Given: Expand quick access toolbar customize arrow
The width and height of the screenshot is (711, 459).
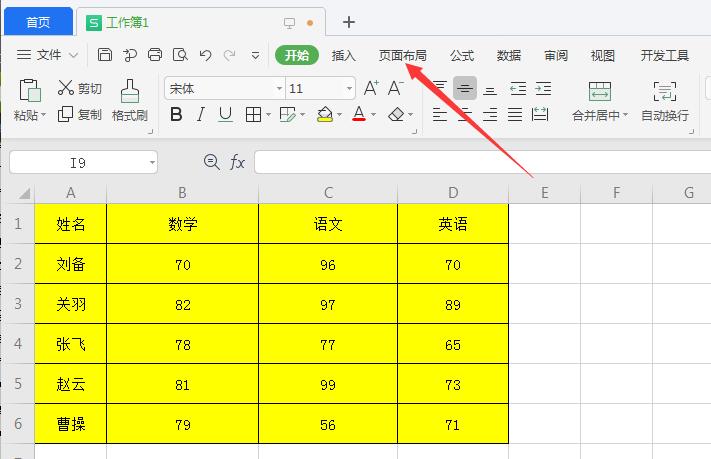Looking at the screenshot, I should pyautogui.click(x=256, y=56).
